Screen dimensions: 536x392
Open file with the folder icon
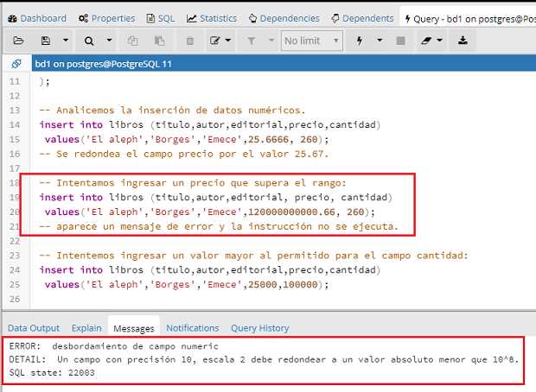coord(18,41)
